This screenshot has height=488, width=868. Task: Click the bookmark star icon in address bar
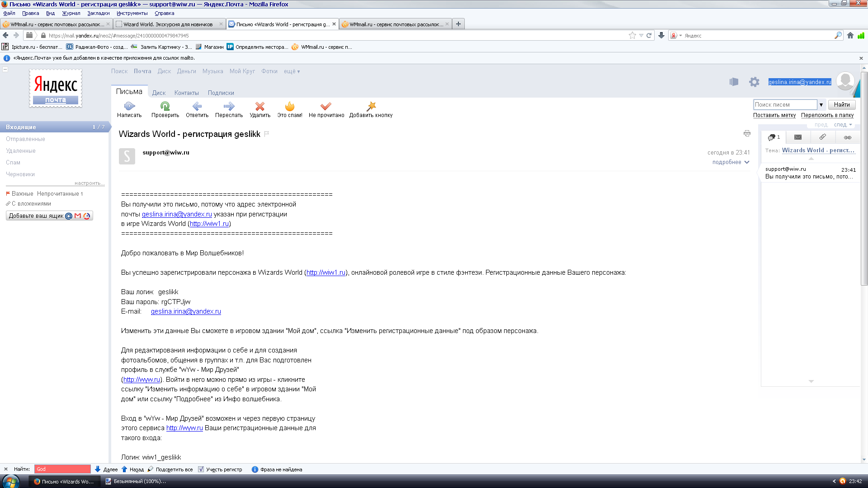[x=632, y=35]
